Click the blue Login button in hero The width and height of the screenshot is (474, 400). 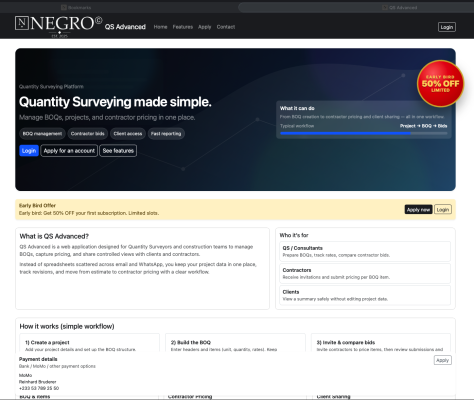29,151
